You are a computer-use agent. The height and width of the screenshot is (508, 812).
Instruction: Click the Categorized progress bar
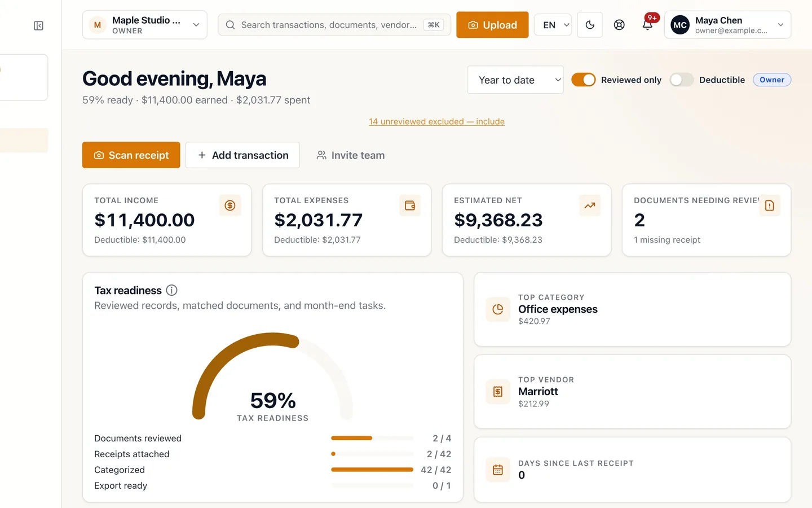372,470
